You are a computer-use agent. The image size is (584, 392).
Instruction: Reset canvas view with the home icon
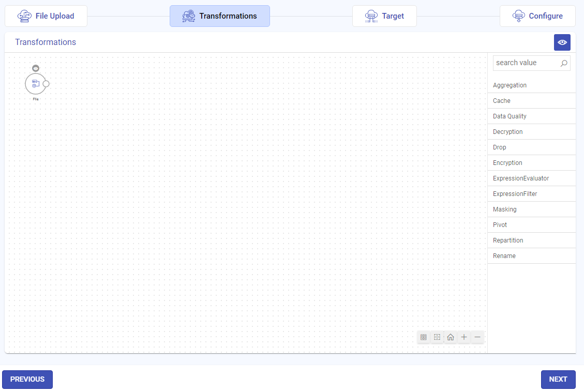[451, 337]
